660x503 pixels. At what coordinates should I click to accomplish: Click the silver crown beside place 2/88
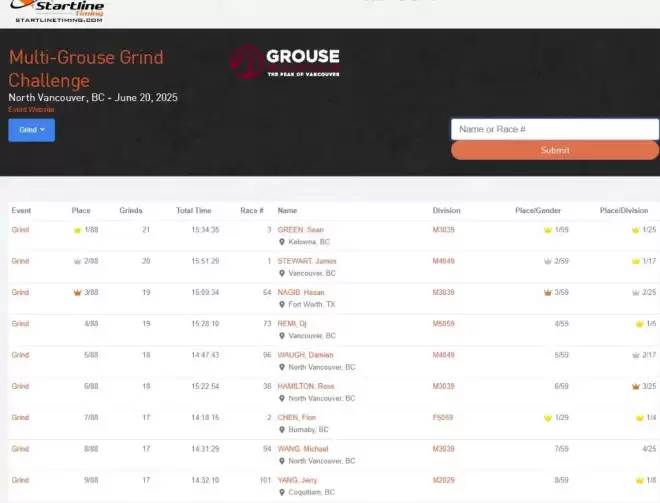point(77,261)
